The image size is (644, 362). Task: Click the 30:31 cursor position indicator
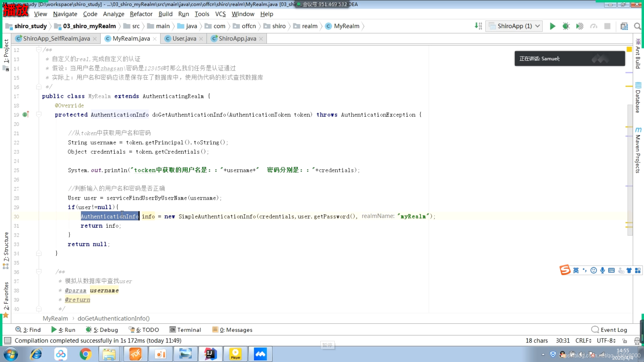pyautogui.click(x=563, y=341)
